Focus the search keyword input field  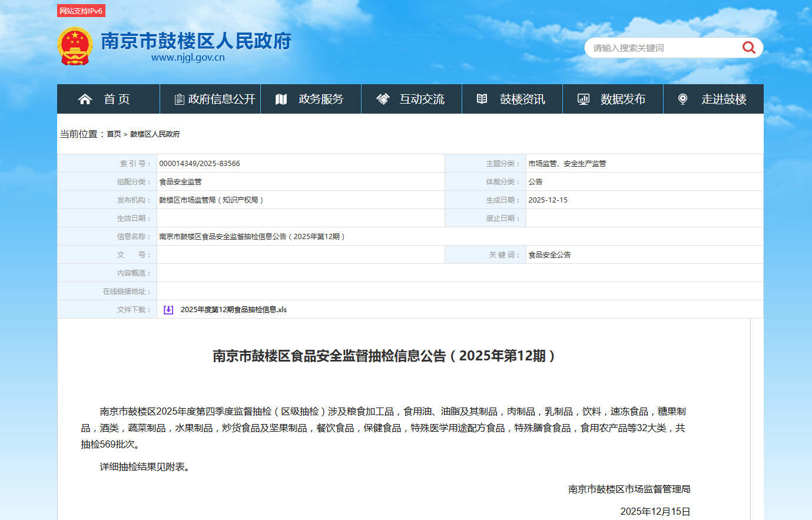click(662, 48)
